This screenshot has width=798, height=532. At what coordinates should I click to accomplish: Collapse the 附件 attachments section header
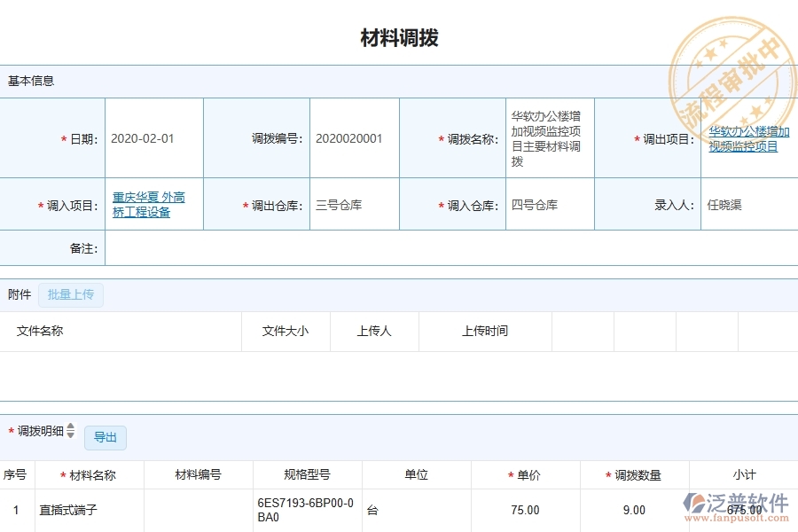point(17,294)
